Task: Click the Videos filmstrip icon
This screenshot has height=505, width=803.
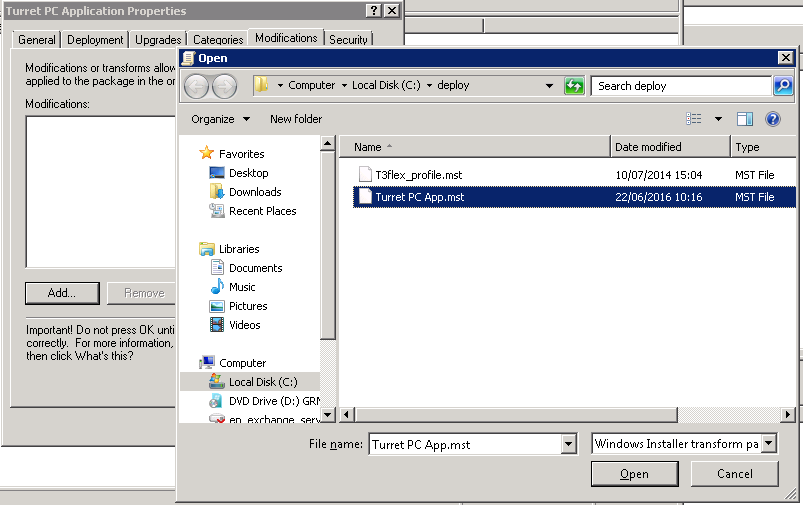Action: click(217, 325)
